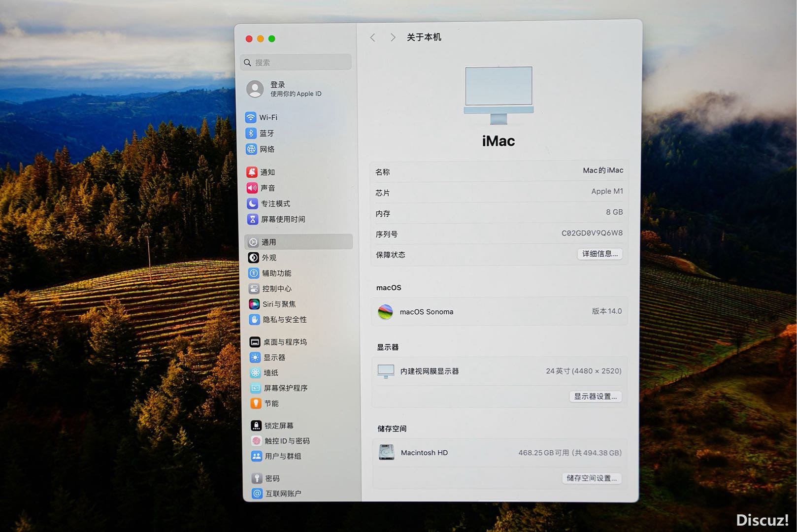Open Users & Groups (用户与群组) icon
Image resolution: width=797 pixels, height=532 pixels.
click(x=257, y=456)
